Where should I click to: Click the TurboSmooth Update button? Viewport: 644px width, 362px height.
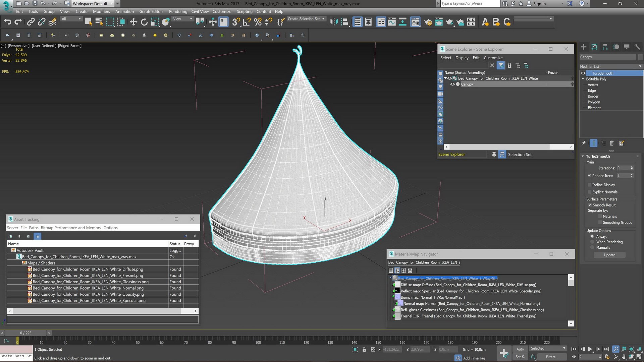point(609,255)
